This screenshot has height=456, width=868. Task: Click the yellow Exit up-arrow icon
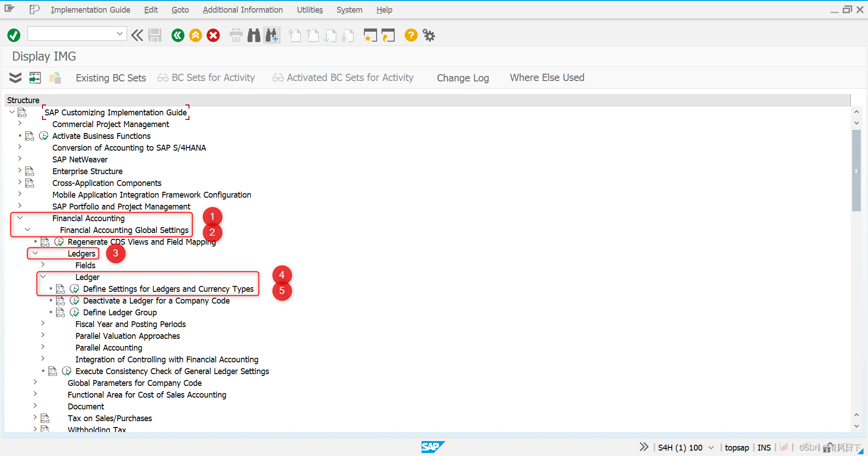[196, 35]
